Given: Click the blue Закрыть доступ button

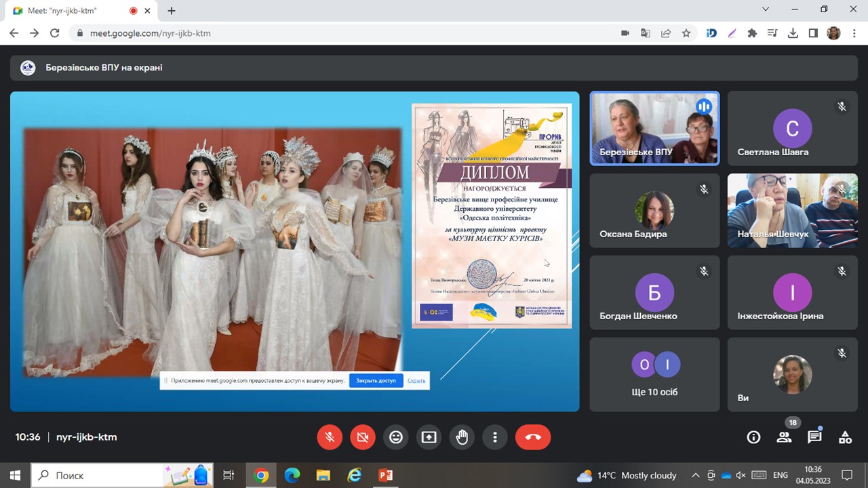Looking at the screenshot, I should (376, 381).
